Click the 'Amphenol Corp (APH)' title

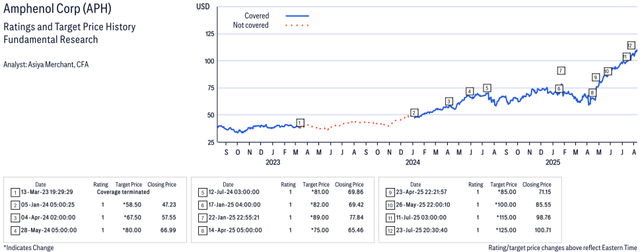tap(57, 8)
